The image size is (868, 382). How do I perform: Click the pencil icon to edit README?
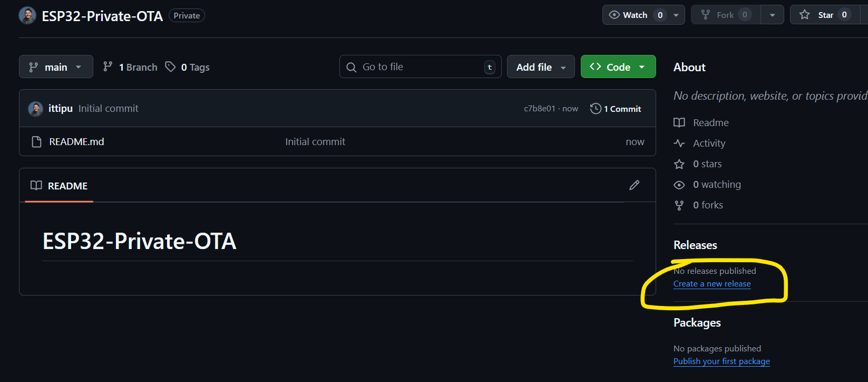[x=634, y=185]
